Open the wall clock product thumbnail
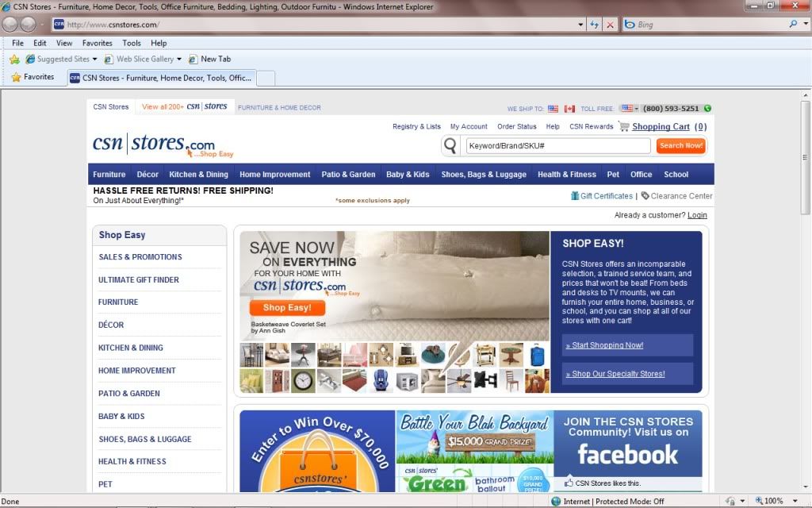Image resolution: width=812 pixels, height=508 pixels. [303, 381]
